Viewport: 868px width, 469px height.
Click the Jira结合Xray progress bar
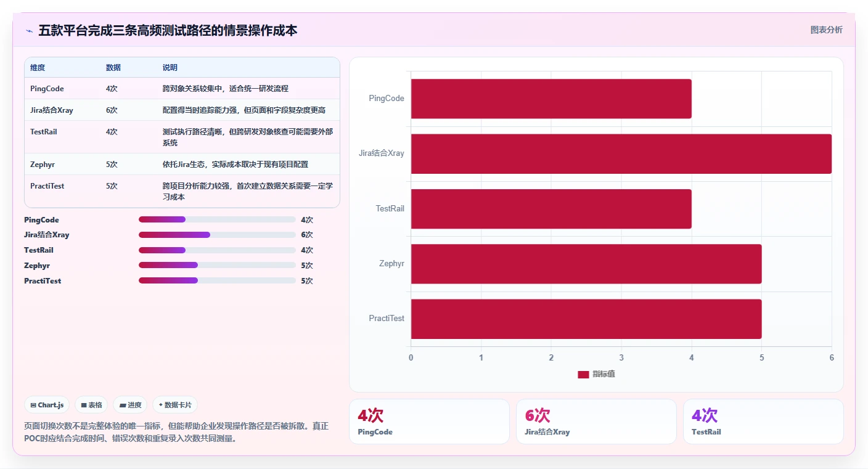point(217,235)
